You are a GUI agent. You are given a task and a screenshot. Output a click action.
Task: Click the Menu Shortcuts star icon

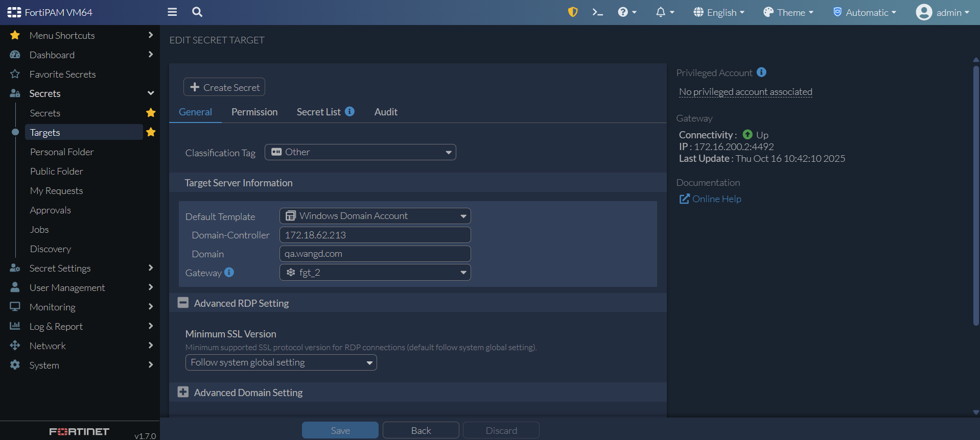[15, 35]
